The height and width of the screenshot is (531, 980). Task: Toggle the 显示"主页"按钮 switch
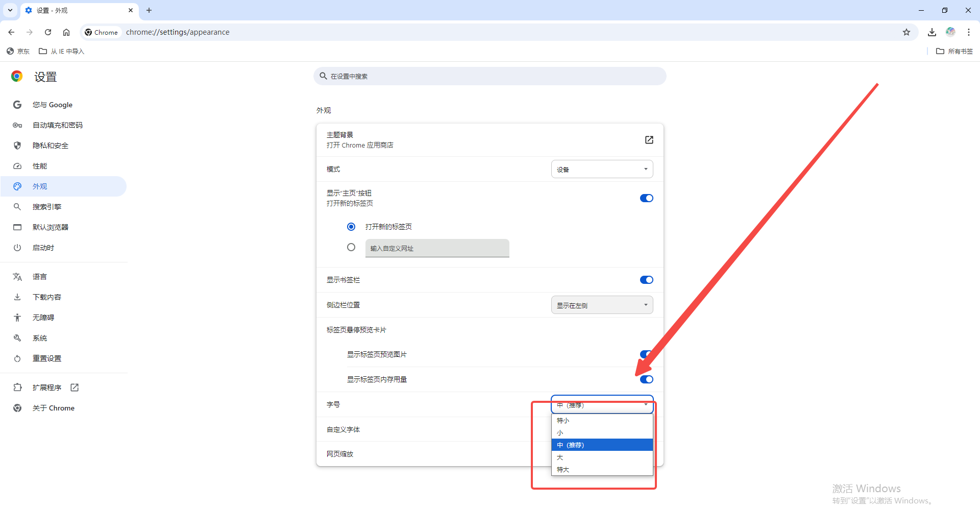647,198
